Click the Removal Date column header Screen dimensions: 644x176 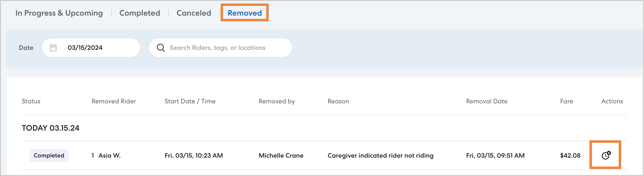click(x=487, y=101)
